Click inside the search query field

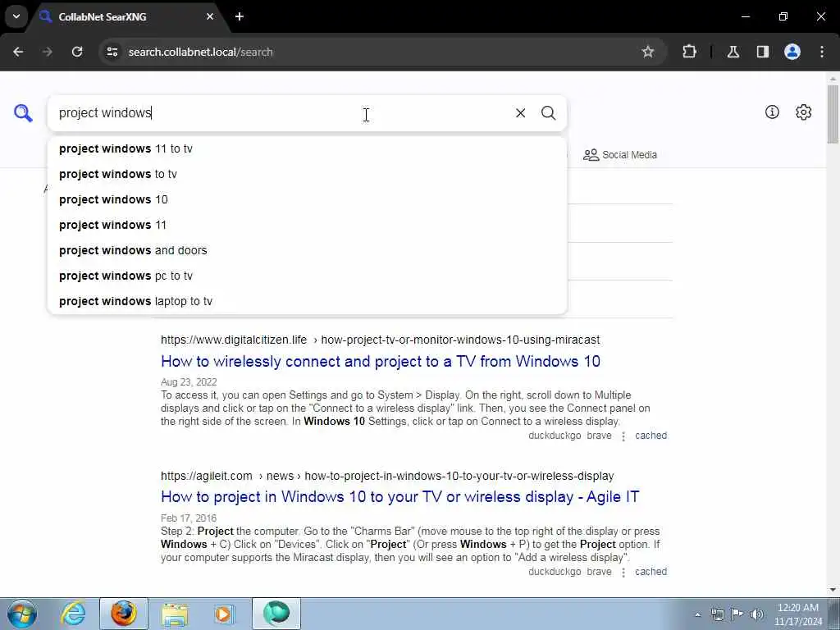click(281, 113)
